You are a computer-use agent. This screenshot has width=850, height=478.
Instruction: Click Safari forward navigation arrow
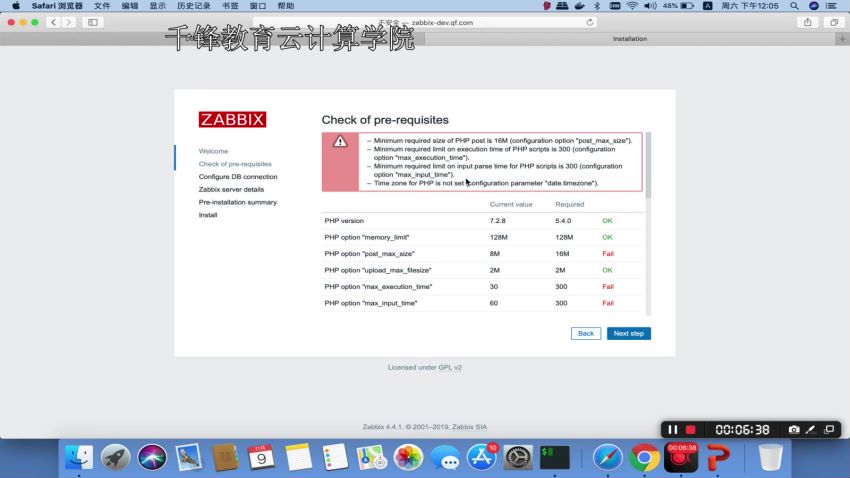click(68, 22)
